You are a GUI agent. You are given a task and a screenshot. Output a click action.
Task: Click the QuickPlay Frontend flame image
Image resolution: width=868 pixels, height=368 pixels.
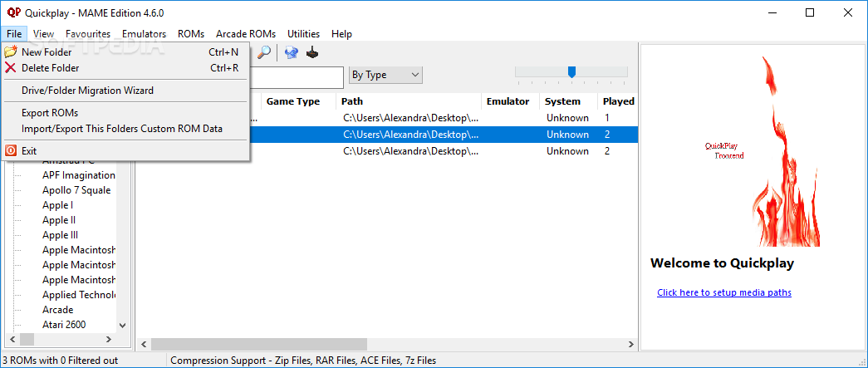pyautogui.click(x=763, y=150)
